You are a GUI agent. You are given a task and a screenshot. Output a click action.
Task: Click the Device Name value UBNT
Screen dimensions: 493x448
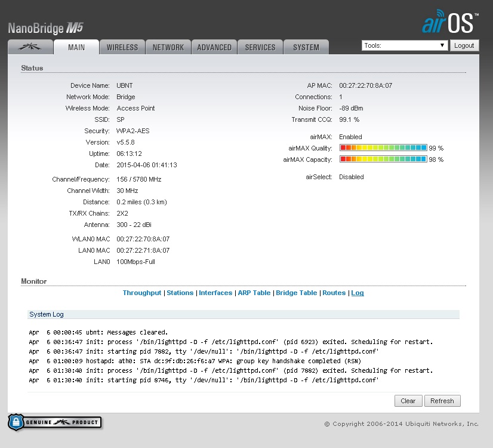(x=125, y=85)
